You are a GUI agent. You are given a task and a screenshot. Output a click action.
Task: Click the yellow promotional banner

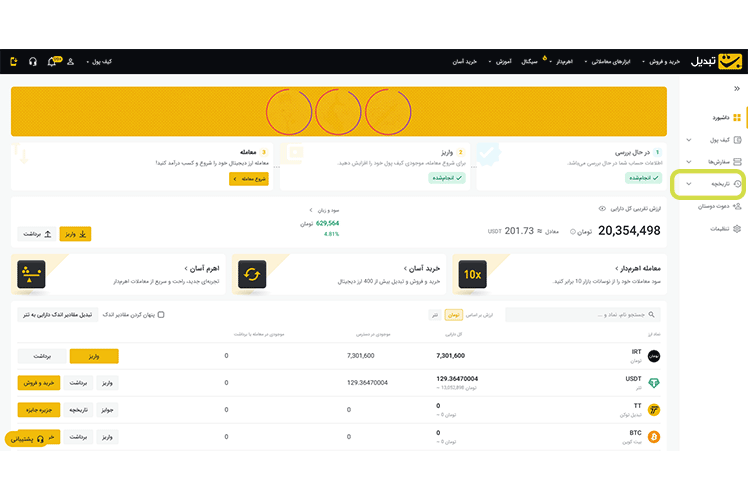click(x=338, y=111)
